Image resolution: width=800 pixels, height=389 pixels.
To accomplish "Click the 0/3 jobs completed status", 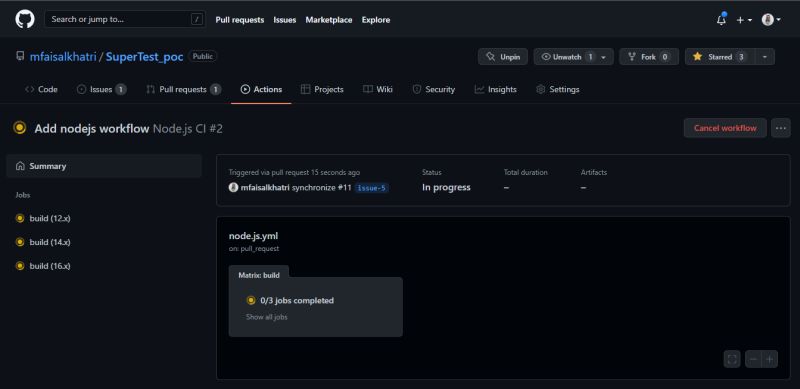I will [x=297, y=301].
